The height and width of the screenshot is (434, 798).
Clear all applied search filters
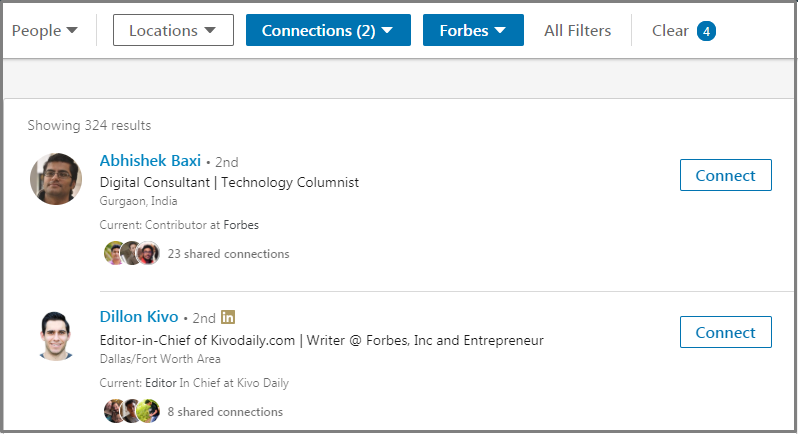point(670,30)
